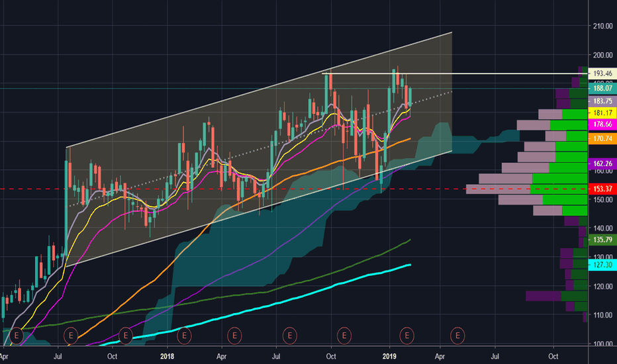
Task: Click the 120.00 price axis label
Action: [603, 286]
